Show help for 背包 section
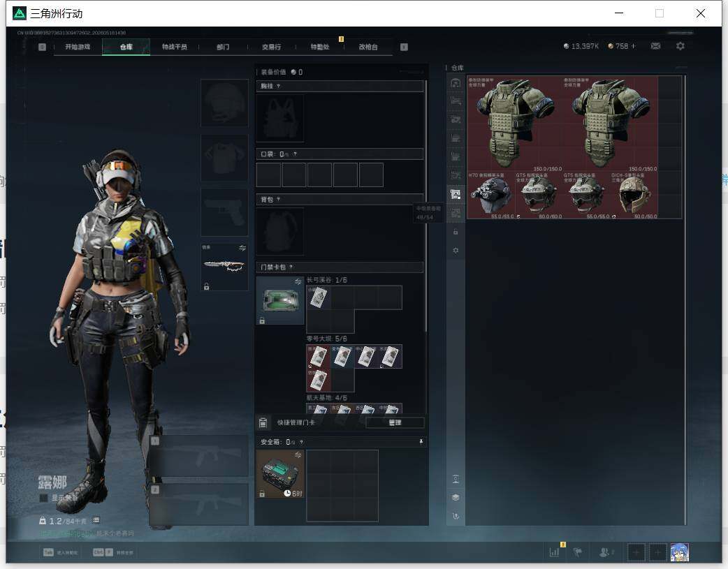This screenshot has height=569, width=728. [x=278, y=200]
